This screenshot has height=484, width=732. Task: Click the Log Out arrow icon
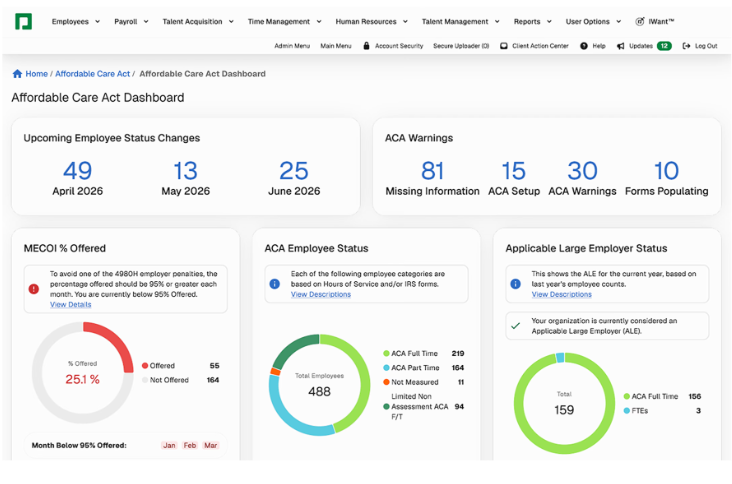click(686, 46)
